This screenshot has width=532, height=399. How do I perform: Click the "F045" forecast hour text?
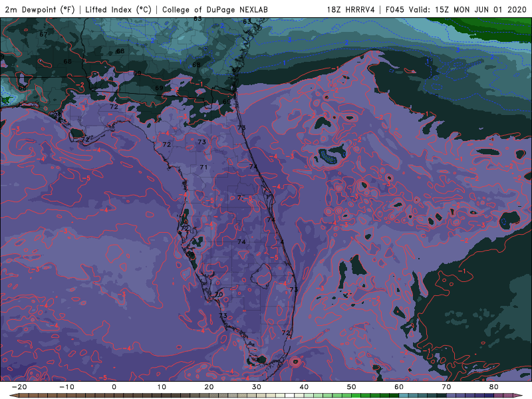pyautogui.click(x=394, y=9)
